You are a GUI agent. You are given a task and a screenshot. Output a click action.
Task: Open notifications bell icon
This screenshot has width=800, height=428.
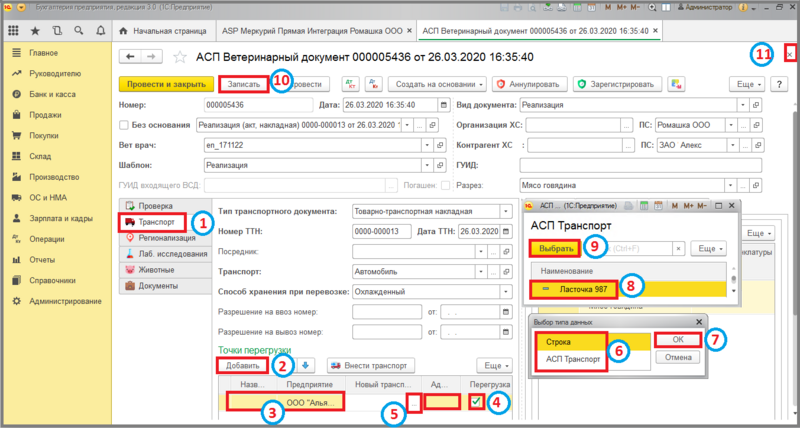click(x=100, y=31)
